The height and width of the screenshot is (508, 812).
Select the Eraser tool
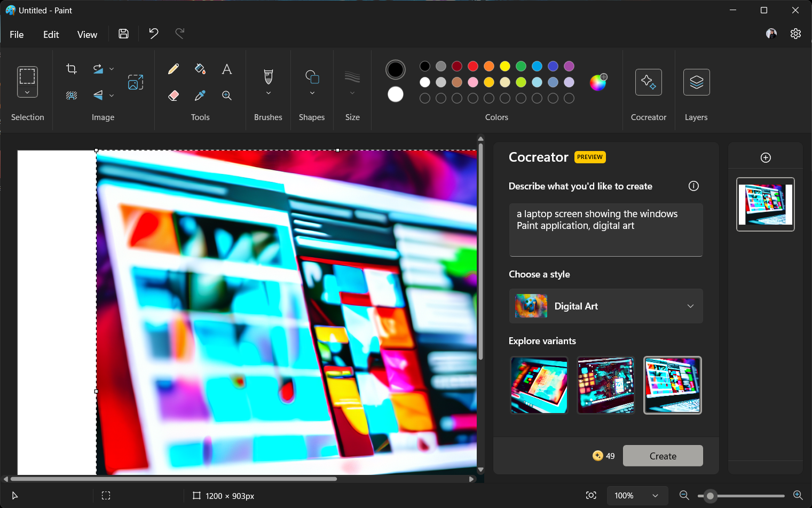coord(173,95)
